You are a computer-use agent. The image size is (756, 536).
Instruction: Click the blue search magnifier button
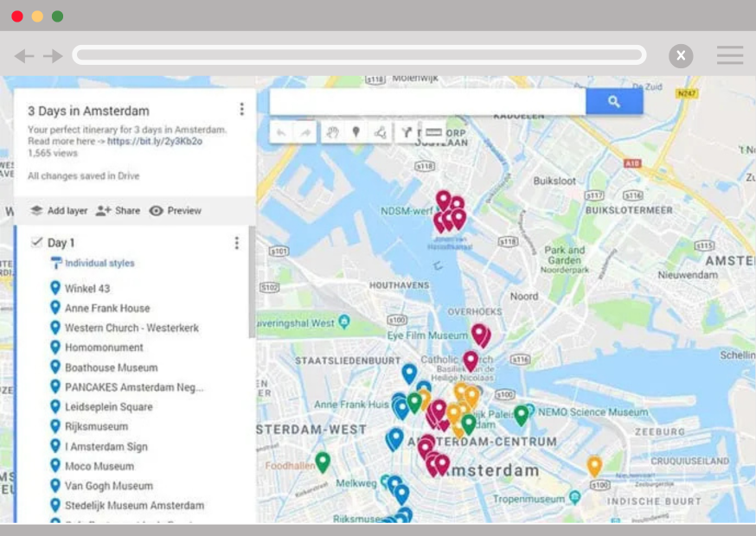coord(614,101)
